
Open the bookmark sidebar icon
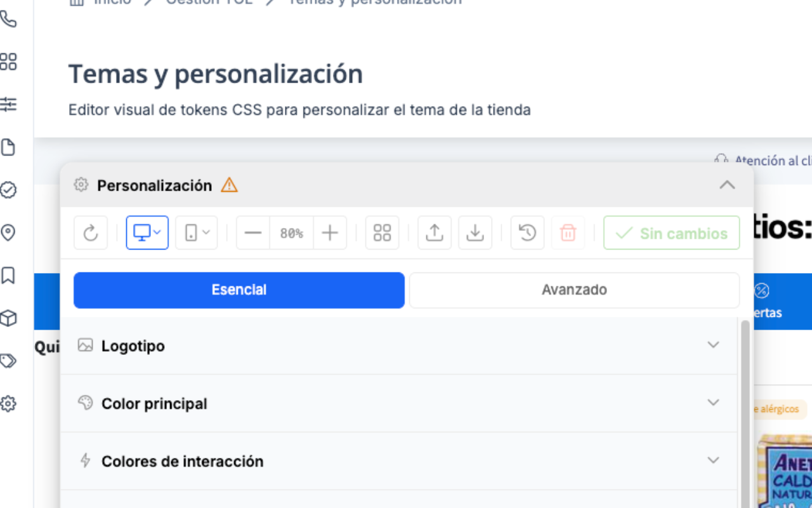(x=8, y=276)
